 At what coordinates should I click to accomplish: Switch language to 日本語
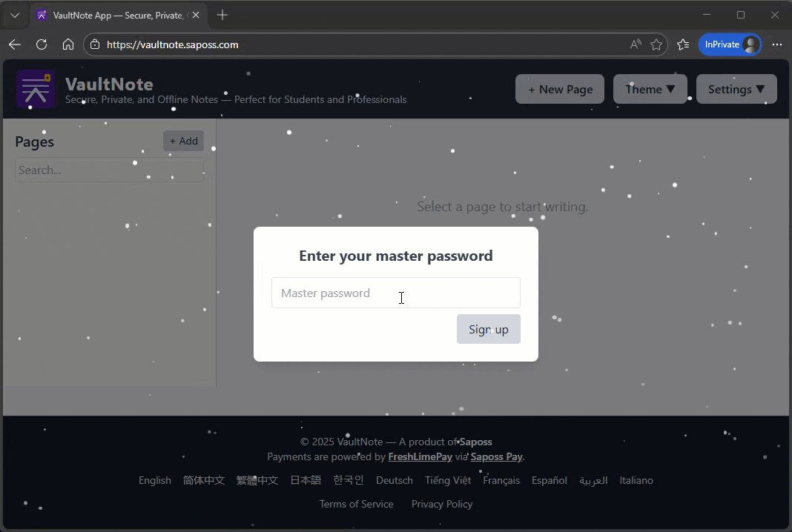point(306,481)
